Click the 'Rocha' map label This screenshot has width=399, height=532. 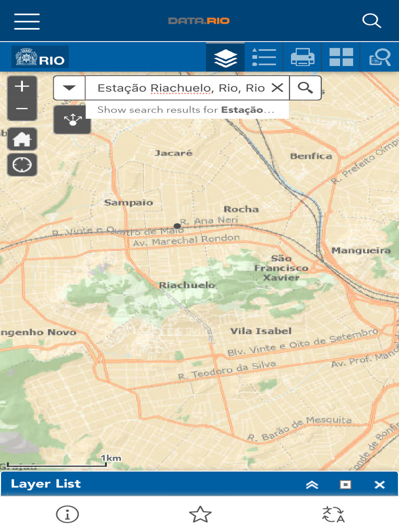pyautogui.click(x=241, y=209)
